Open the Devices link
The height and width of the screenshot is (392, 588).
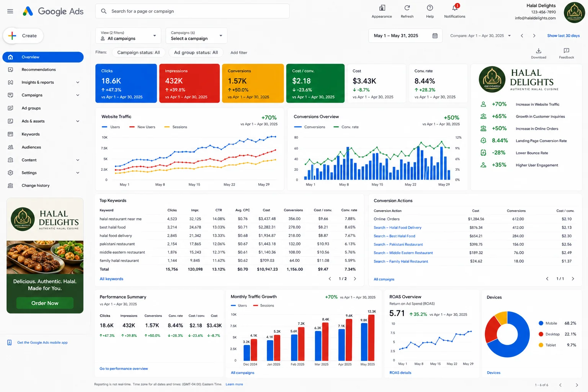(493, 373)
